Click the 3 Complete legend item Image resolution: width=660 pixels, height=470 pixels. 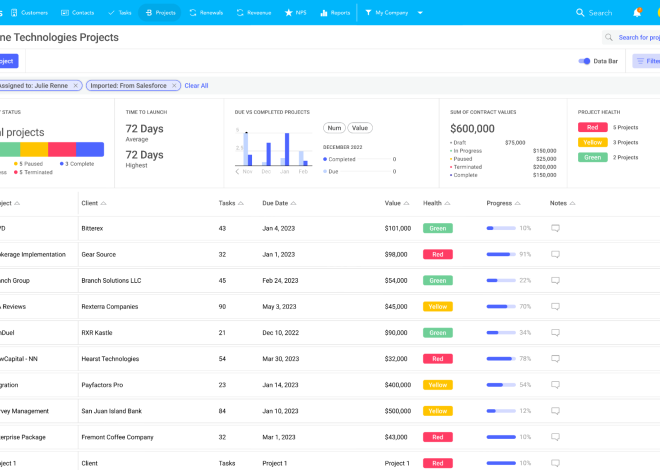point(77,164)
